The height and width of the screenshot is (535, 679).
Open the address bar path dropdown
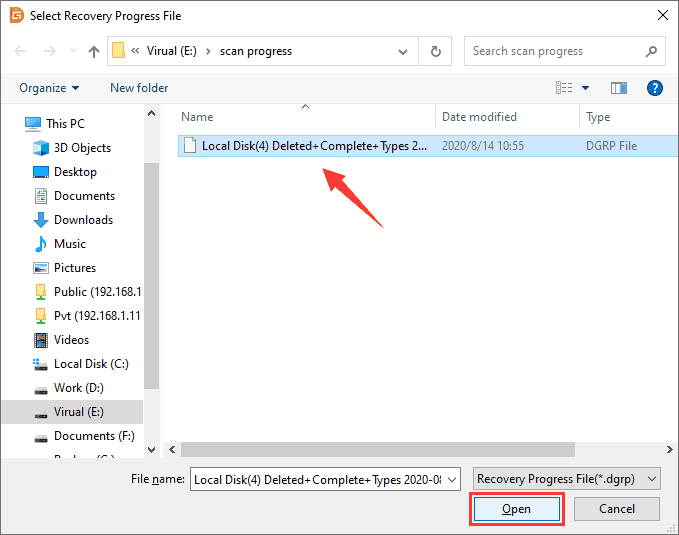click(x=406, y=51)
